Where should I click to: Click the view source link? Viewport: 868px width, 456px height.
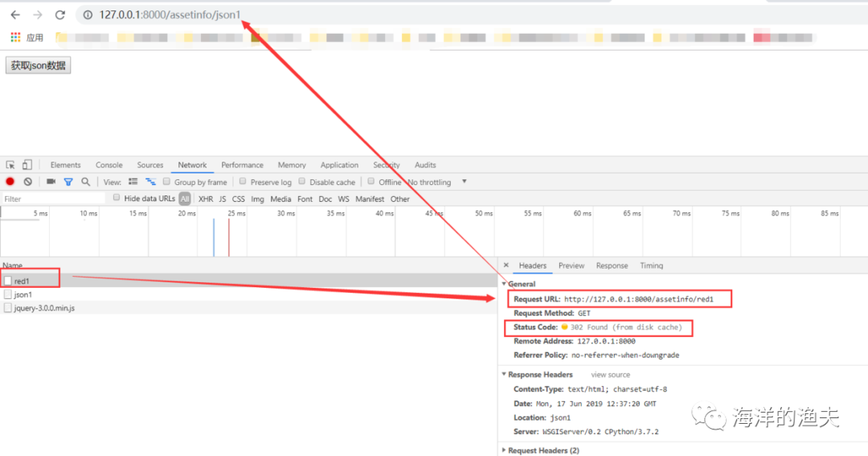[x=610, y=375]
